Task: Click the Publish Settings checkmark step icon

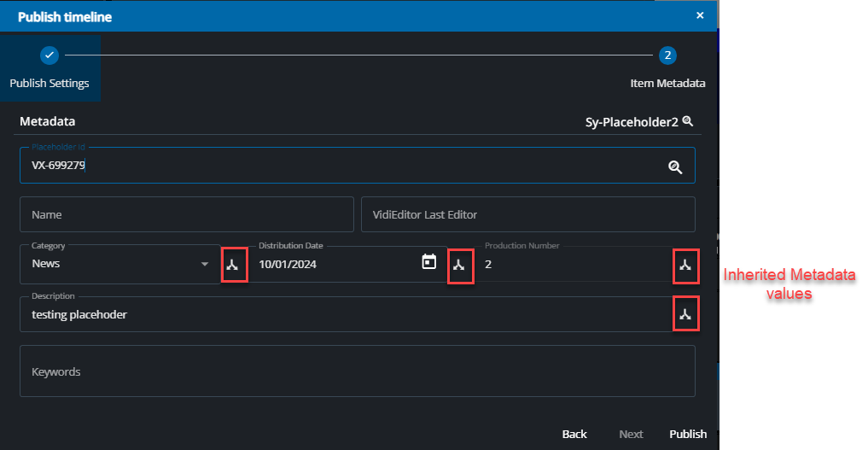Action: click(50, 56)
